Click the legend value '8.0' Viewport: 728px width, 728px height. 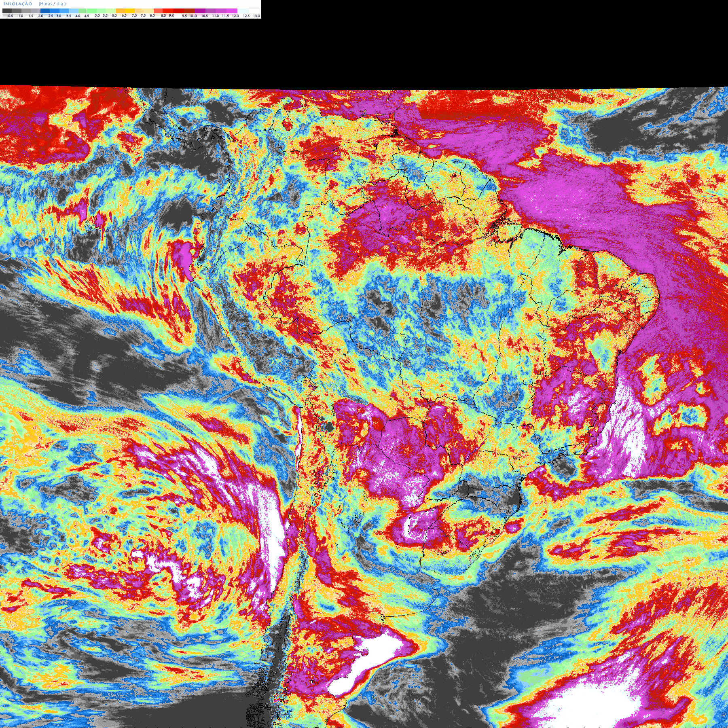pos(152,15)
